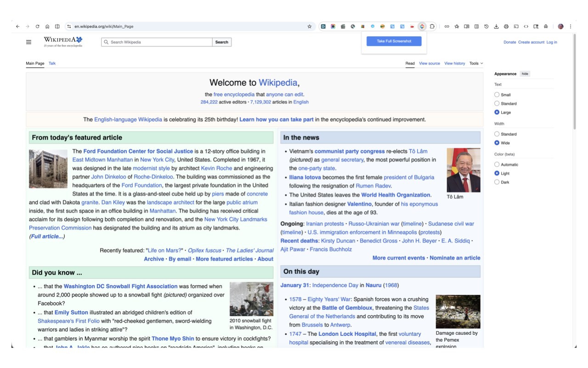Screen dimensions: 588x368
Task: Choose Light color mode
Action: pyautogui.click(x=497, y=173)
